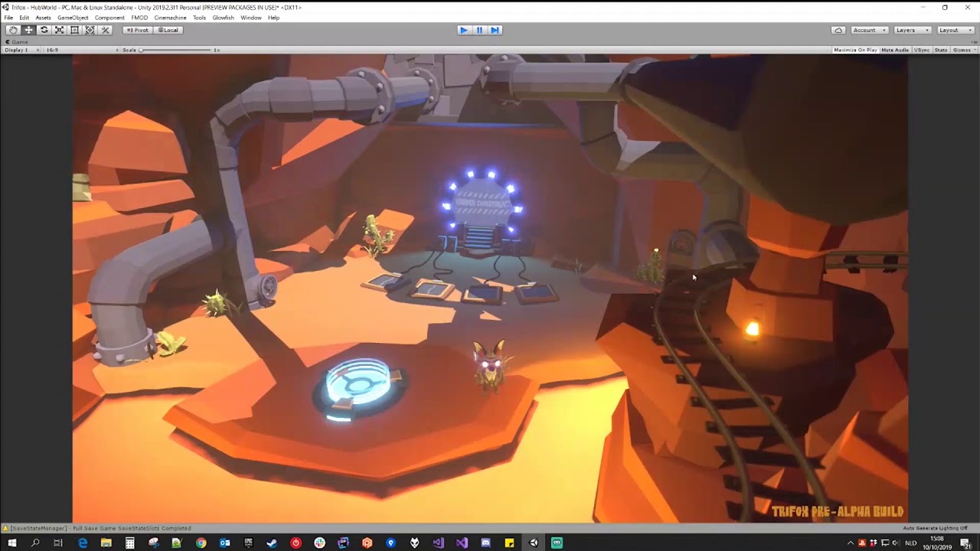Open the Glowfish menu
Image resolution: width=980 pixels, height=551 pixels.
coord(223,18)
